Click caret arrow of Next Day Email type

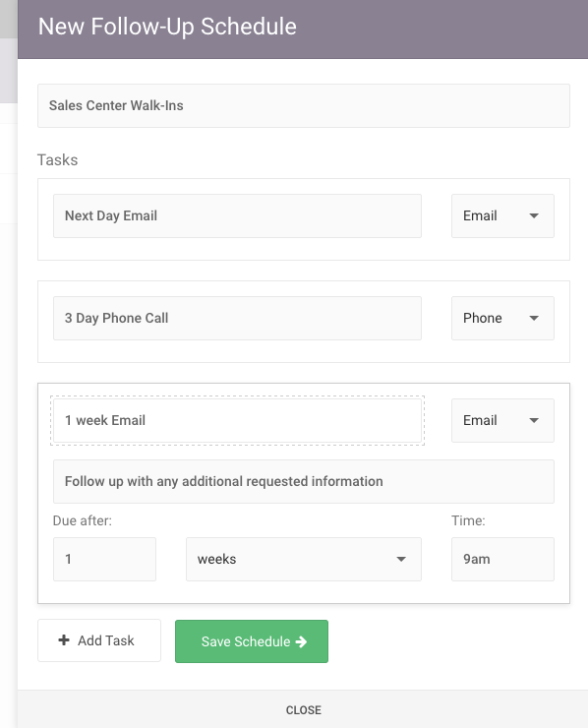534,215
